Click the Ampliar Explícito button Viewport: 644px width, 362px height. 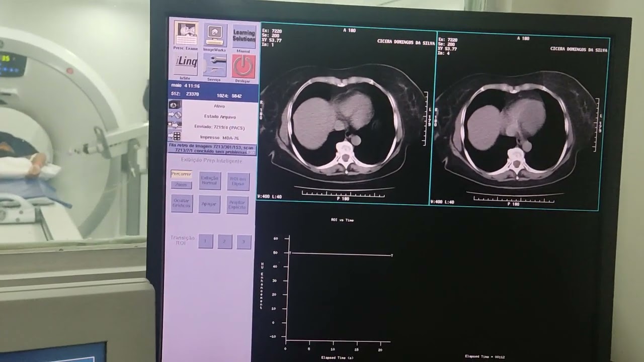click(237, 205)
